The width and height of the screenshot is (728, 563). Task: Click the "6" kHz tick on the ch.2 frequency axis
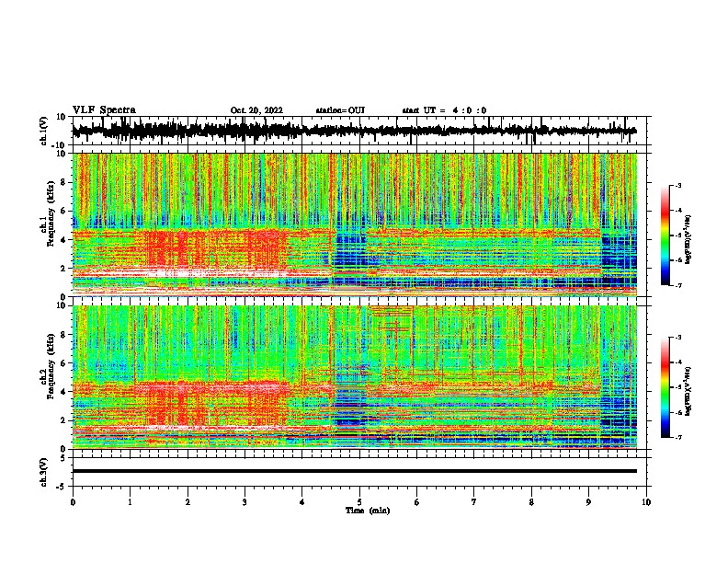point(64,362)
